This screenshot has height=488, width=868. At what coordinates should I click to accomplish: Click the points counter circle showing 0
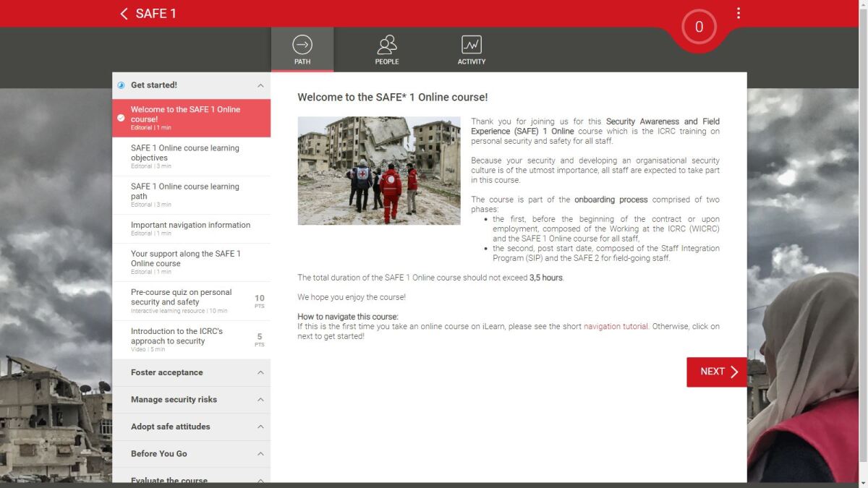[x=699, y=27]
